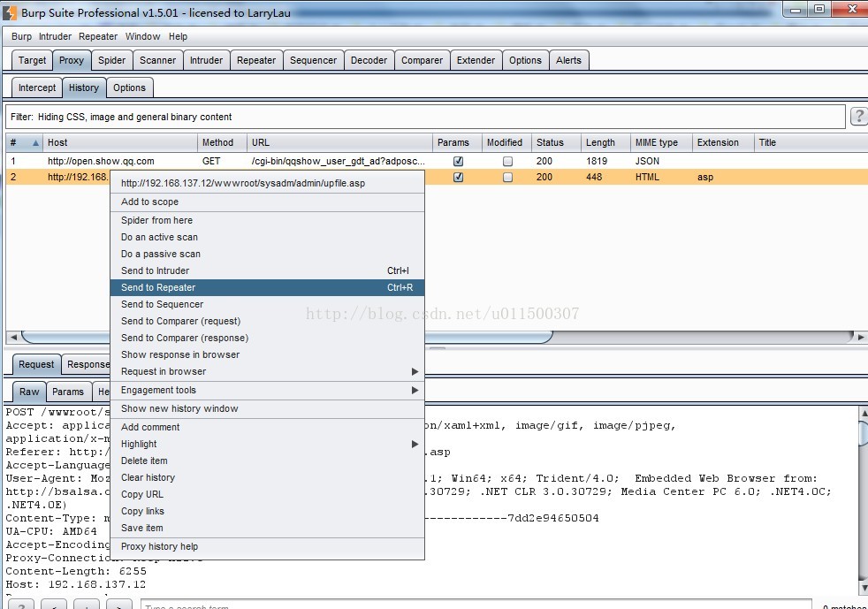Select Spider from here
The width and height of the screenshot is (868, 609).
pyautogui.click(x=267, y=220)
